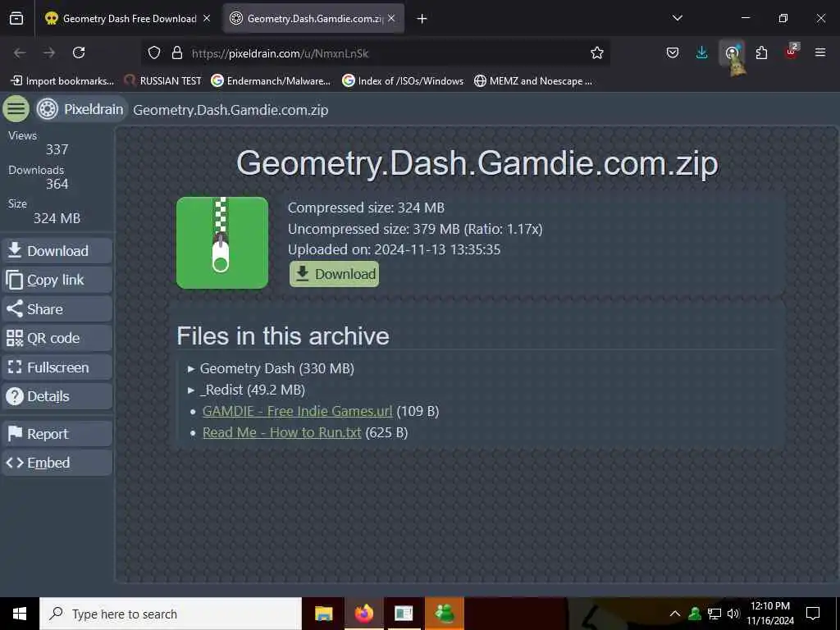Report this file

57,433
